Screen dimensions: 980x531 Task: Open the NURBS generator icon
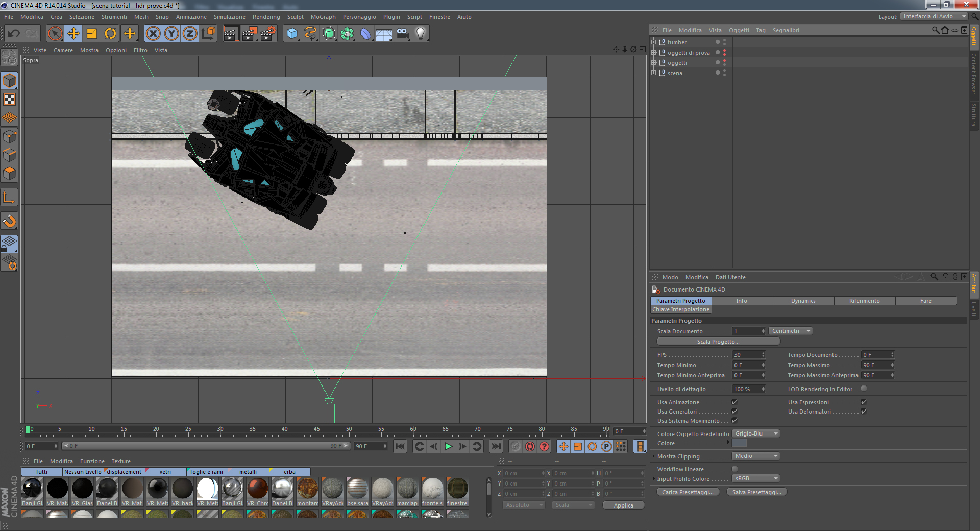click(x=329, y=34)
